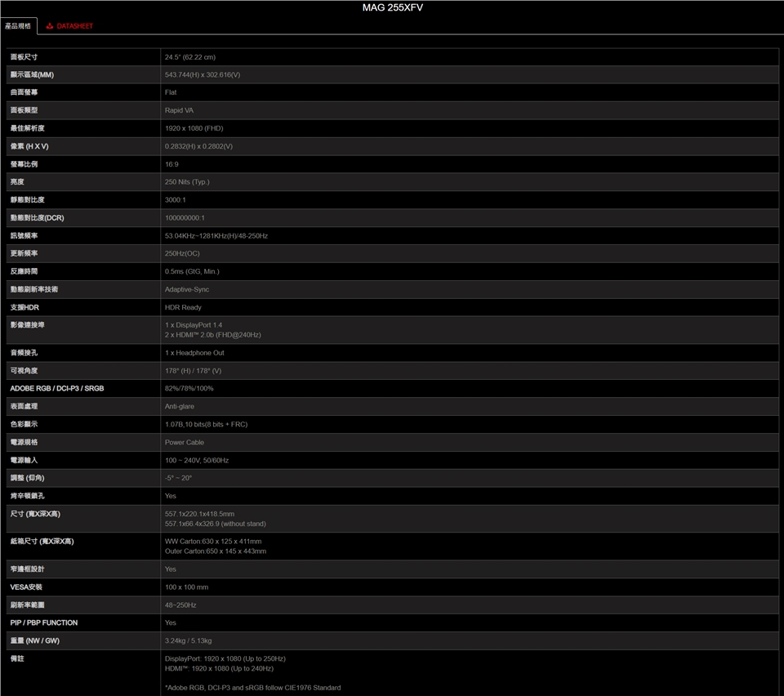
Task: Select the Rapid VA panel type value
Action: [179, 110]
